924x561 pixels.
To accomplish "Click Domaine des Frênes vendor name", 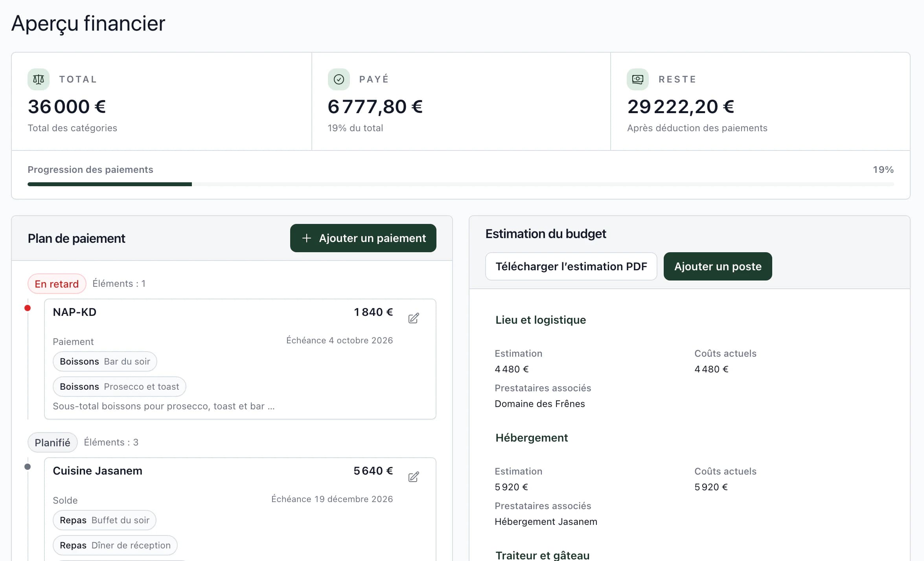I will pos(540,404).
